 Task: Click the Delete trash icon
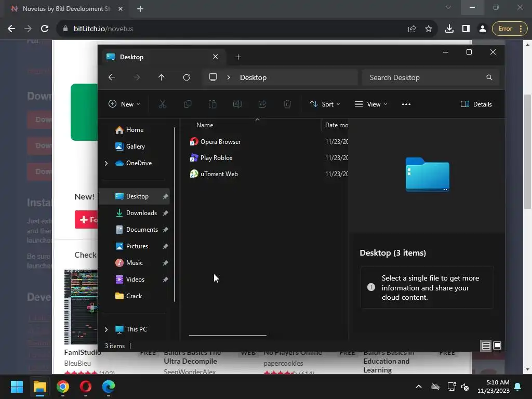coord(287,104)
